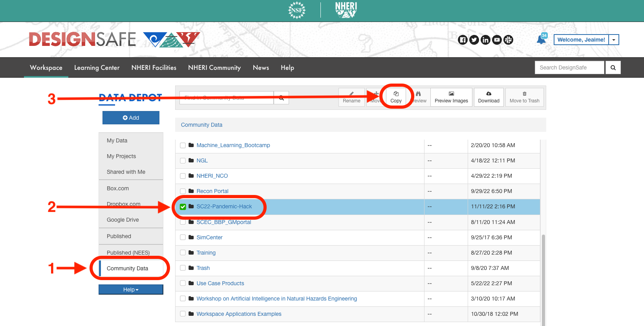
Task: Check the NGL folder checkbox
Action: point(183,160)
